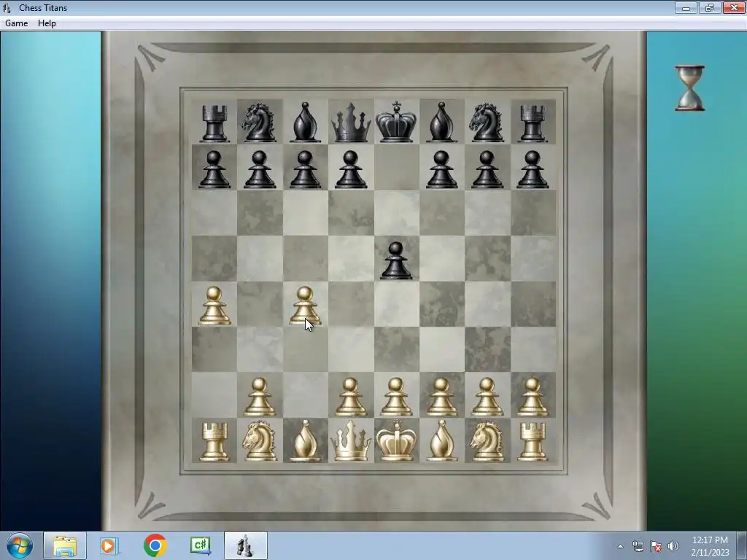The image size is (747, 560).
Task: Select the black bishop on c8
Action: point(305,122)
